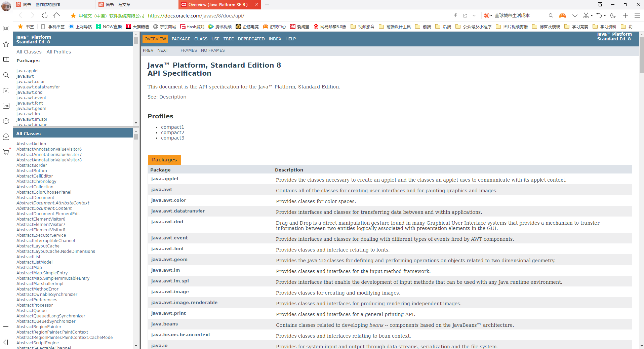The height and width of the screenshot is (349, 644).
Task: Open the orange game controller icon
Action: pyautogui.click(x=562, y=15)
